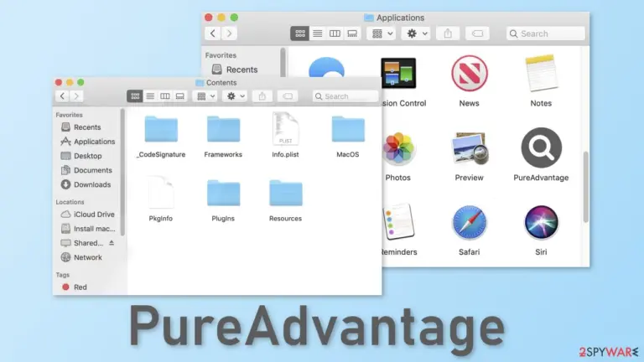Screen dimensions: 644x362
Task: Select the Mission Control app icon
Action: 398,73
